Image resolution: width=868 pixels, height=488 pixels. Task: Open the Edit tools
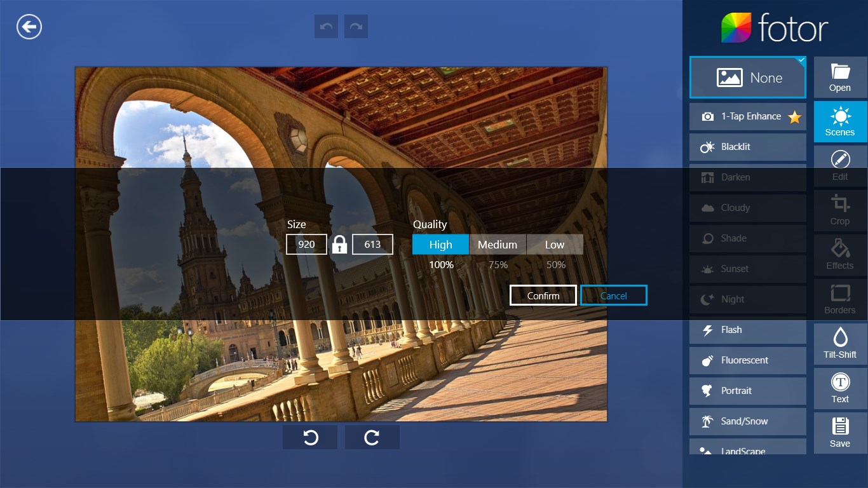coord(840,166)
